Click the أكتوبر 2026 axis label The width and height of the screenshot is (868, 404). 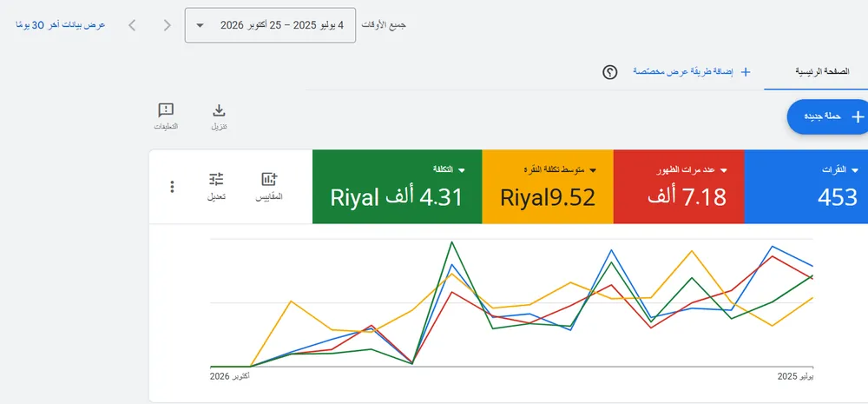tap(229, 376)
